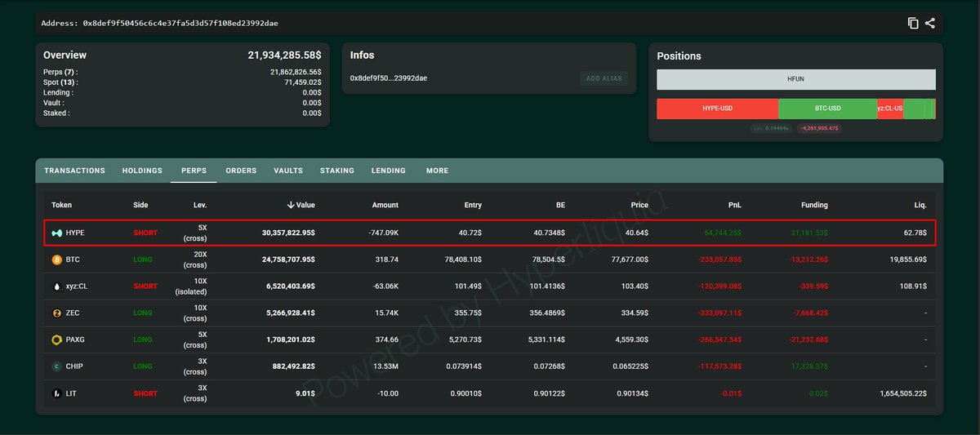Click the leverage badge under positions bar
980x435 pixels.
tap(772, 128)
